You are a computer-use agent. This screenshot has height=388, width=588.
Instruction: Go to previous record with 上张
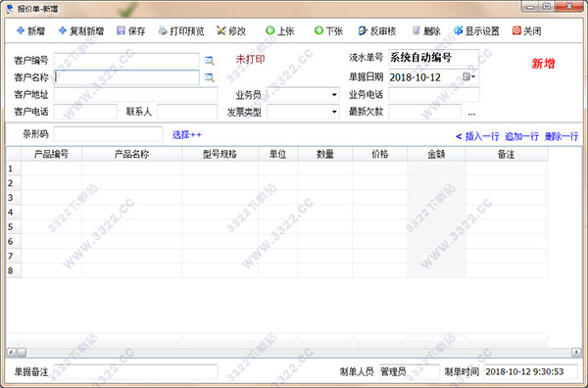pyautogui.click(x=279, y=31)
